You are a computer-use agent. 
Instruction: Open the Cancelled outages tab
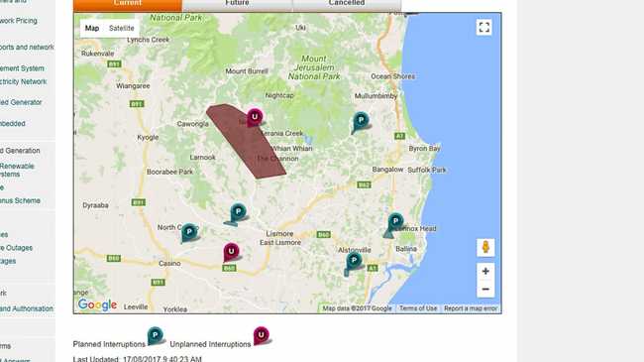click(347, 4)
